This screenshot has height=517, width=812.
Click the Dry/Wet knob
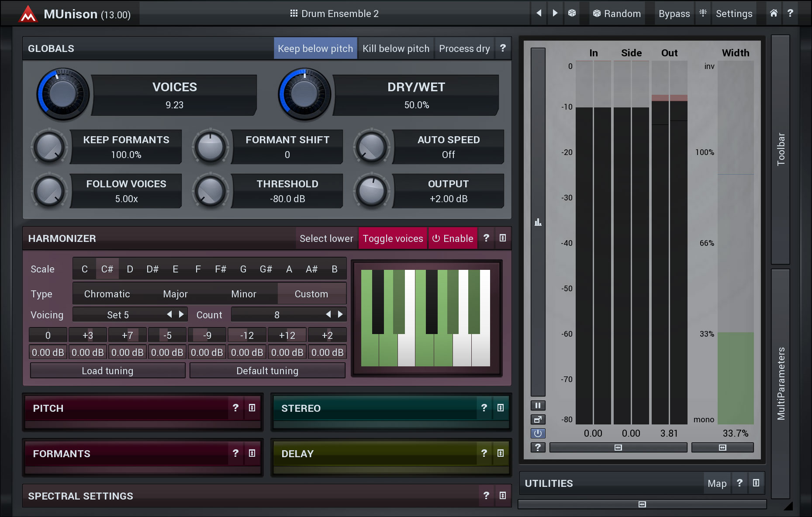(304, 94)
